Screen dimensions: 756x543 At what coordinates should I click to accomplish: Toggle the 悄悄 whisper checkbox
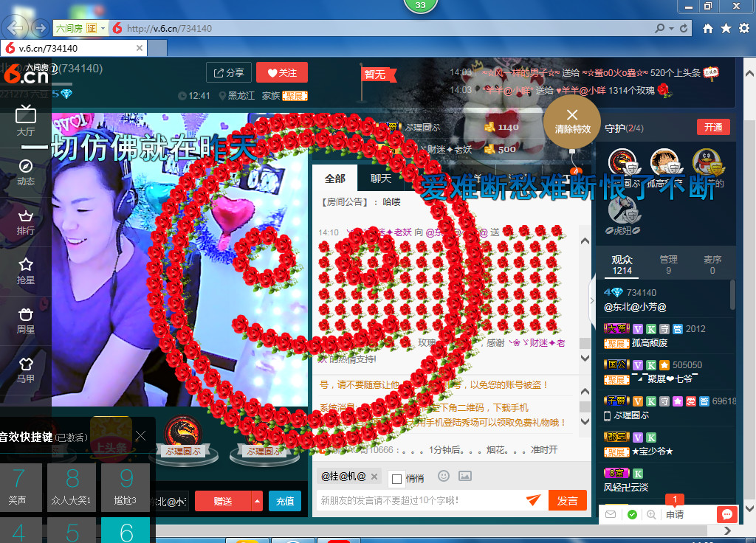[x=396, y=478]
